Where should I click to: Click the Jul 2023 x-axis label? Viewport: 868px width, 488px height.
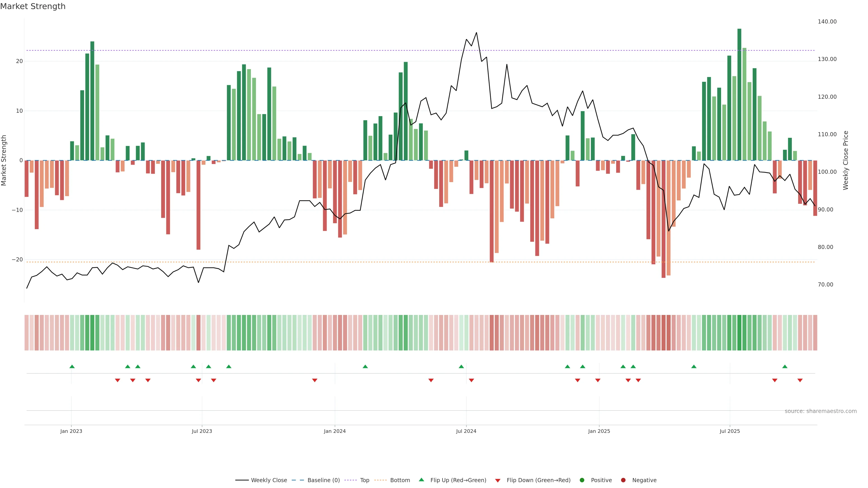click(202, 431)
